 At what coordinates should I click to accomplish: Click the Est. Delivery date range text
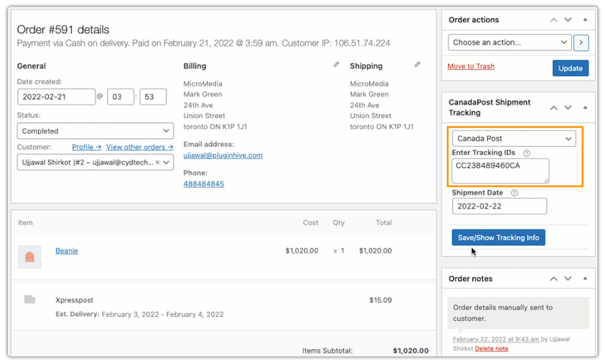(x=162, y=314)
